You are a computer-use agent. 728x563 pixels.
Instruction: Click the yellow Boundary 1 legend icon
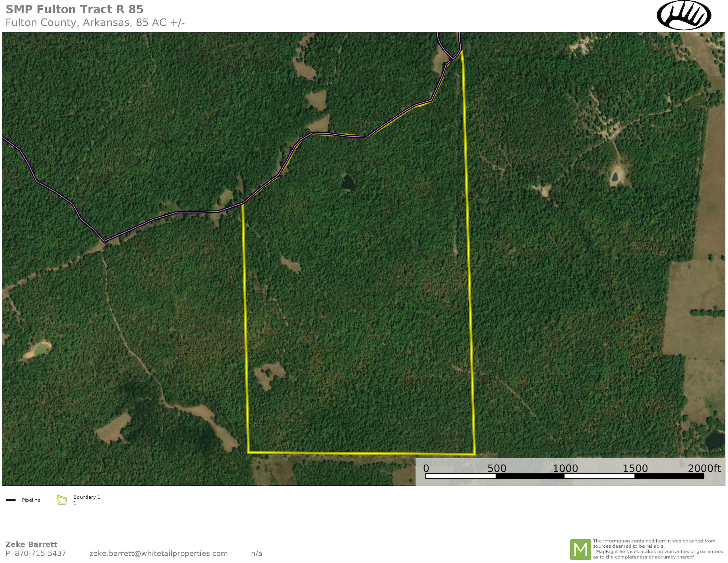click(62, 500)
